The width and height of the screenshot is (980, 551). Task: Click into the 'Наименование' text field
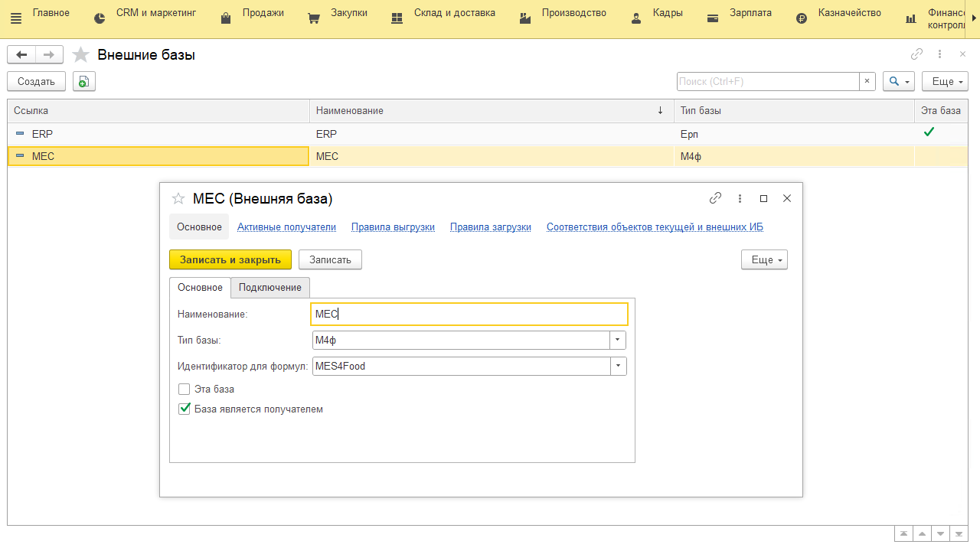point(469,314)
